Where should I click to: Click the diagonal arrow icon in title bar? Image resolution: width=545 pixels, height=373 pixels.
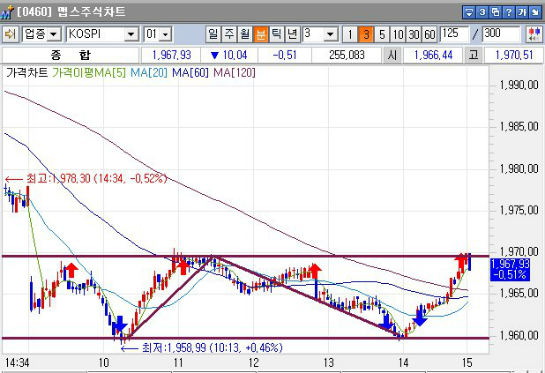pyautogui.click(x=535, y=13)
